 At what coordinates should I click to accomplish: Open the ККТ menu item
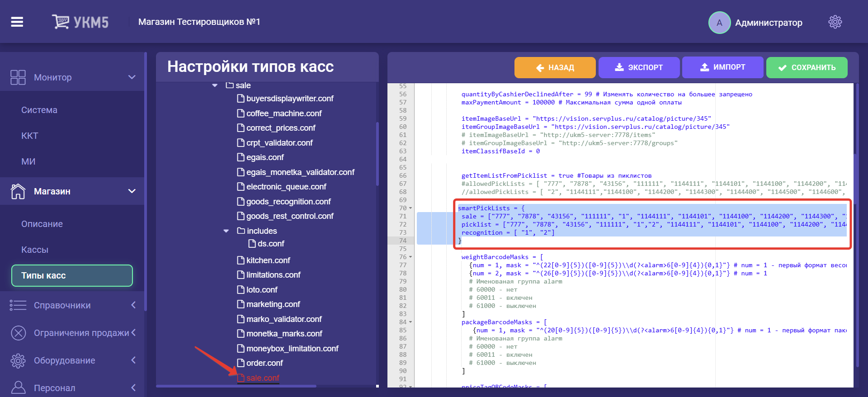click(30, 136)
